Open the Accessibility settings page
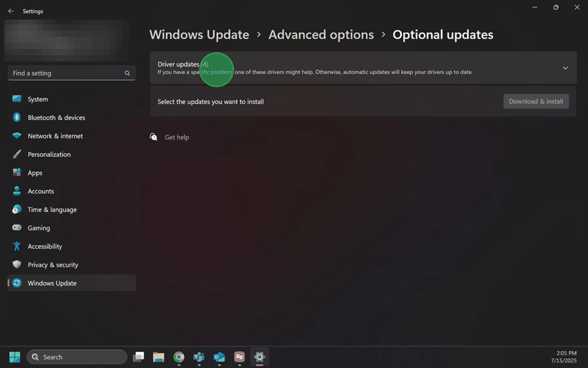This screenshot has height=368, width=588. point(44,246)
